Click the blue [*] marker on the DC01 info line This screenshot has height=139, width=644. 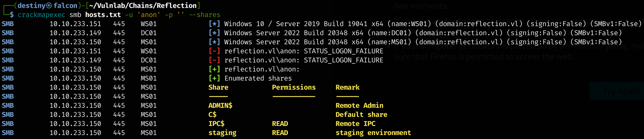point(214,33)
